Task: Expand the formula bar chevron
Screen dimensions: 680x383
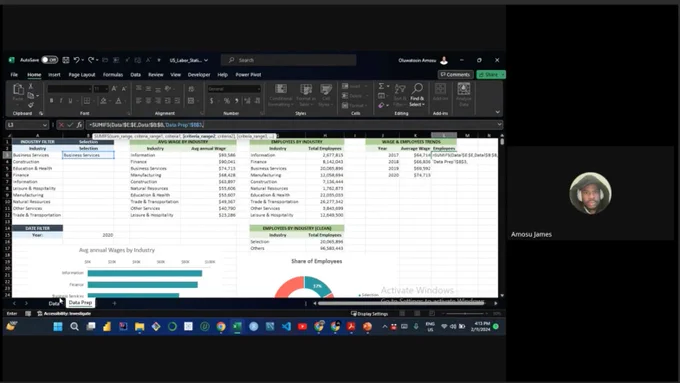Action: click(x=500, y=124)
